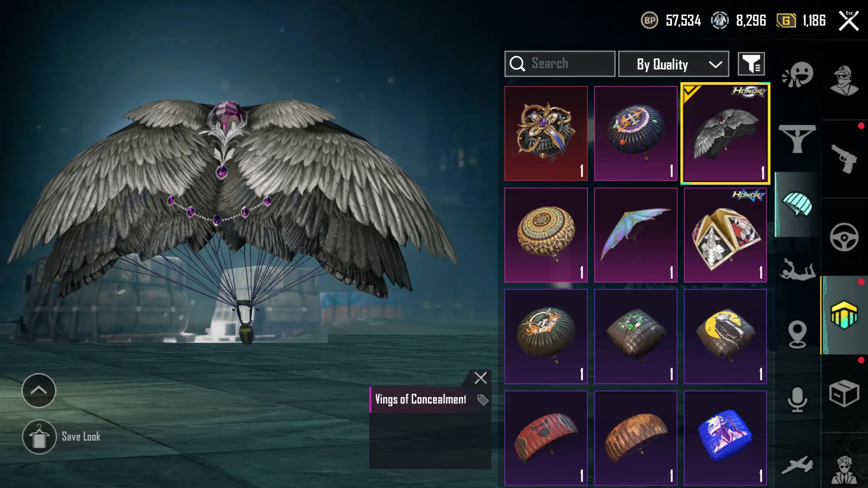Open the cardboard box crate category
The height and width of the screenshot is (488, 868).
click(844, 393)
